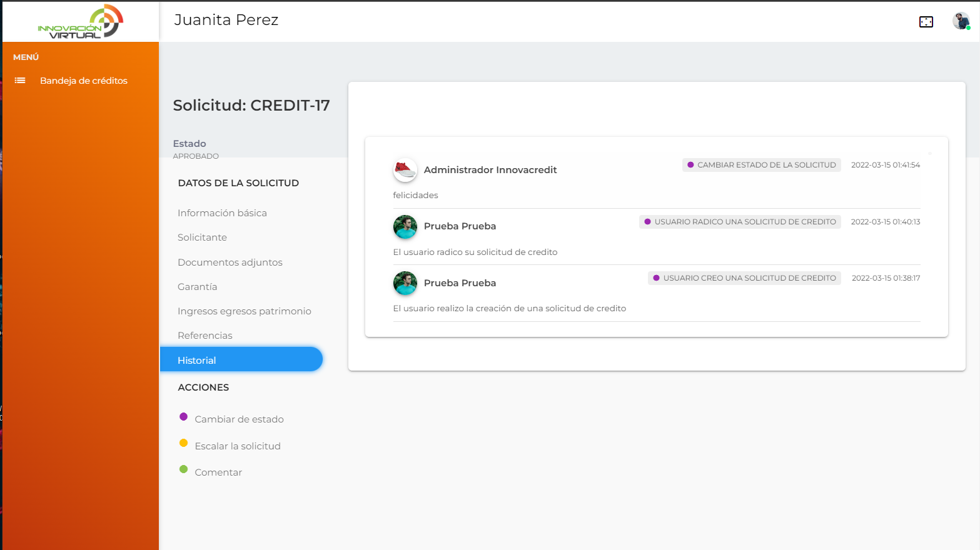
Task: Click Cambiar de estado action
Action: 239,419
